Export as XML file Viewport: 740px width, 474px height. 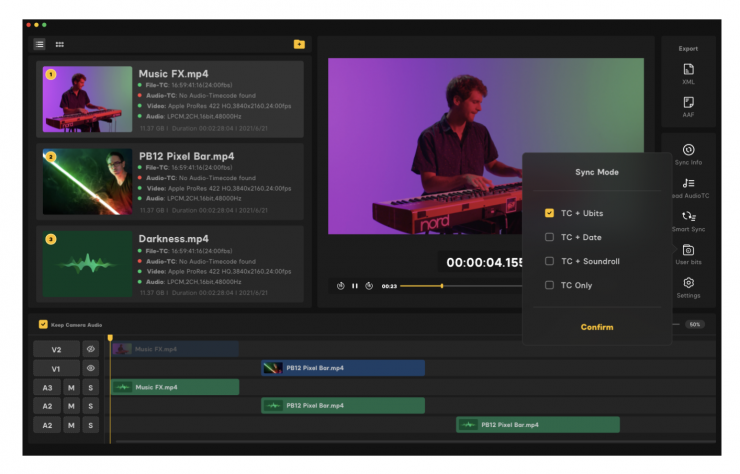pyautogui.click(x=688, y=73)
